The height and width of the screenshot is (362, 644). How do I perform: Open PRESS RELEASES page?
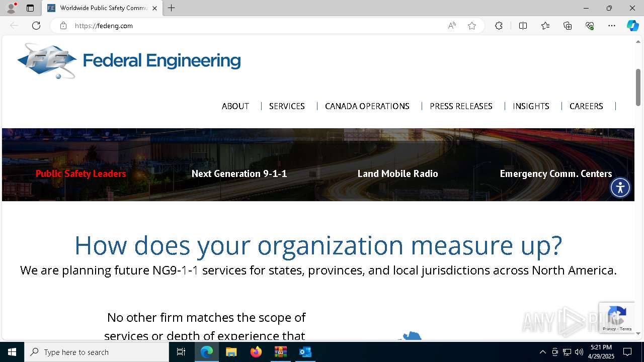(x=461, y=106)
